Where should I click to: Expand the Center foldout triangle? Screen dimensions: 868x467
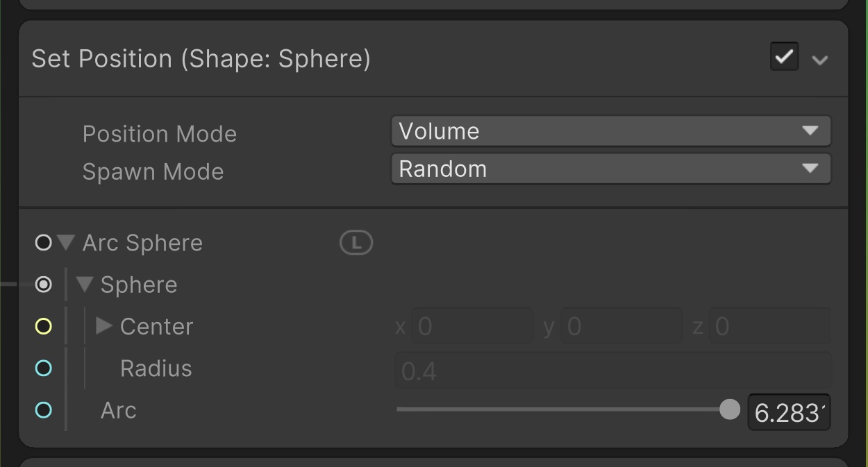(x=104, y=325)
